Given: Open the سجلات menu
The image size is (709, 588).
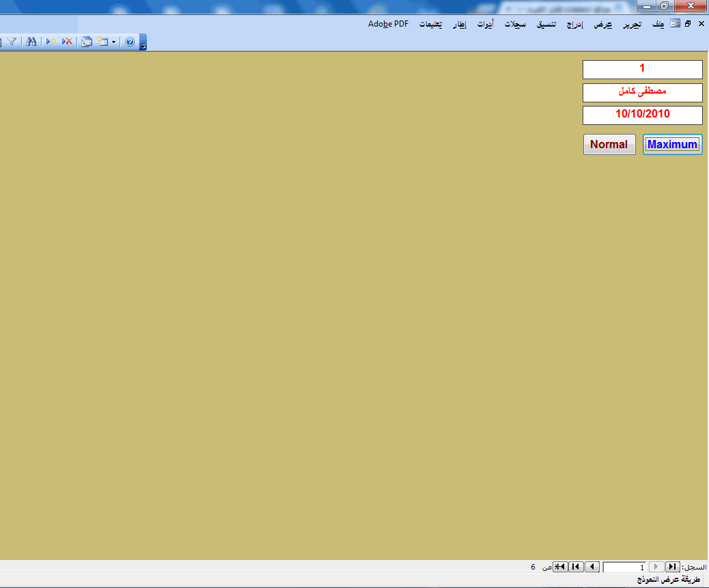Looking at the screenshot, I should 515,25.
